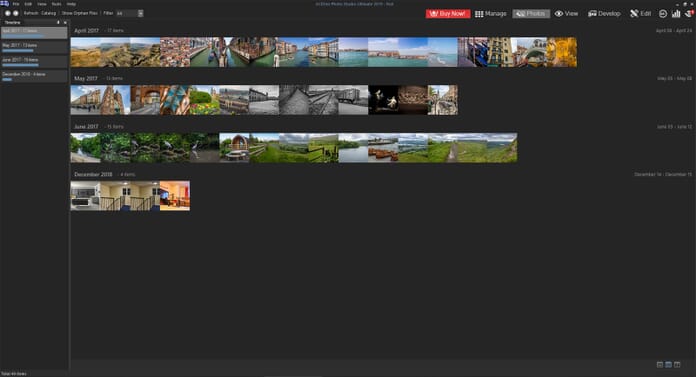This screenshot has width=696, height=377.
Task: Select the yellow building facade photo
Action: pyautogui.click(x=502, y=52)
